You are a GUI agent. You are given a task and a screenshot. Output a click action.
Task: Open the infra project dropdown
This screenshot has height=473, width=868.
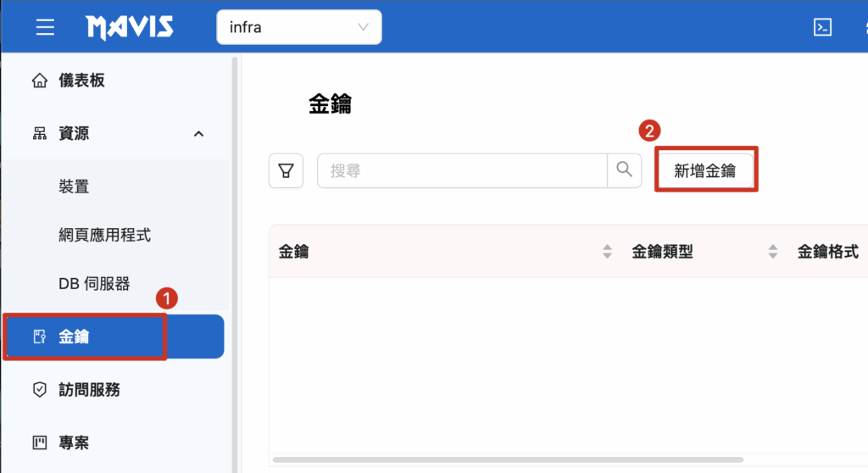click(299, 27)
